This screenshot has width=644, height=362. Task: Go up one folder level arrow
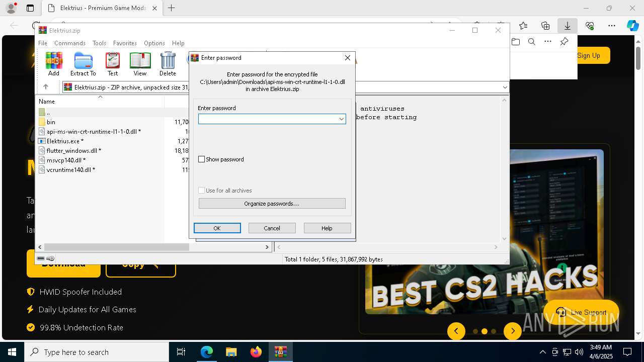coord(46,87)
